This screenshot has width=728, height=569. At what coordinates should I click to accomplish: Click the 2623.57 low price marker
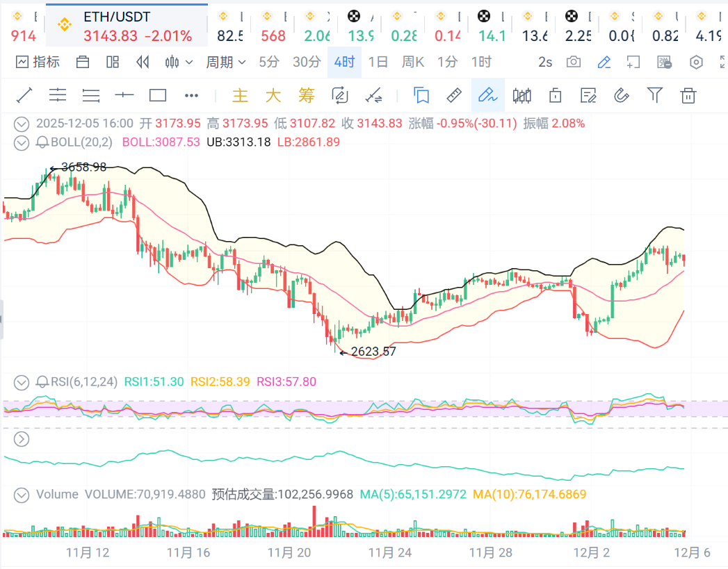(373, 352)
